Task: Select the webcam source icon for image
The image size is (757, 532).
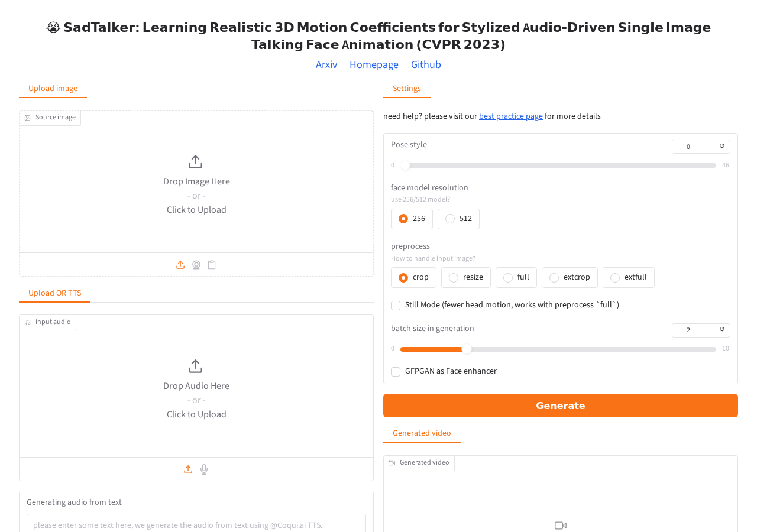Action: coord(196,265)
